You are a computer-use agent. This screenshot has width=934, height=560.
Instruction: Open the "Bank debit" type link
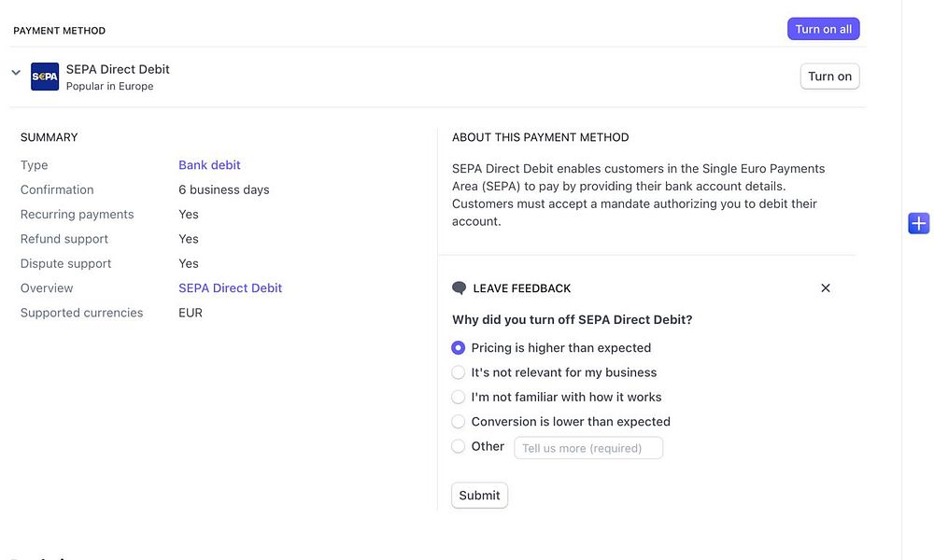tap(209, 165)
